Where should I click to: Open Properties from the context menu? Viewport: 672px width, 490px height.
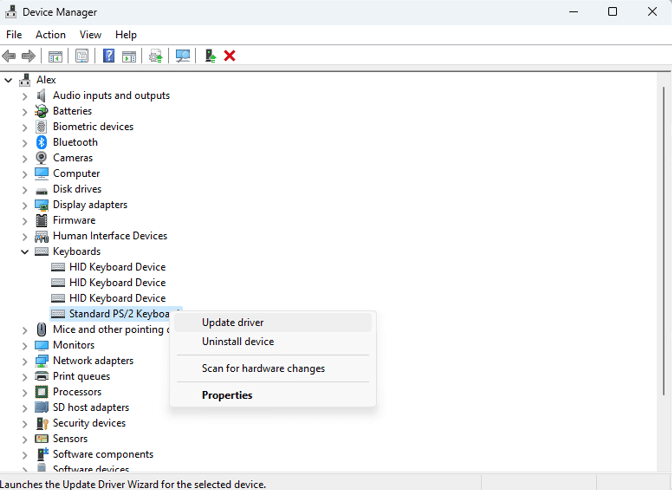coord(227,395)
